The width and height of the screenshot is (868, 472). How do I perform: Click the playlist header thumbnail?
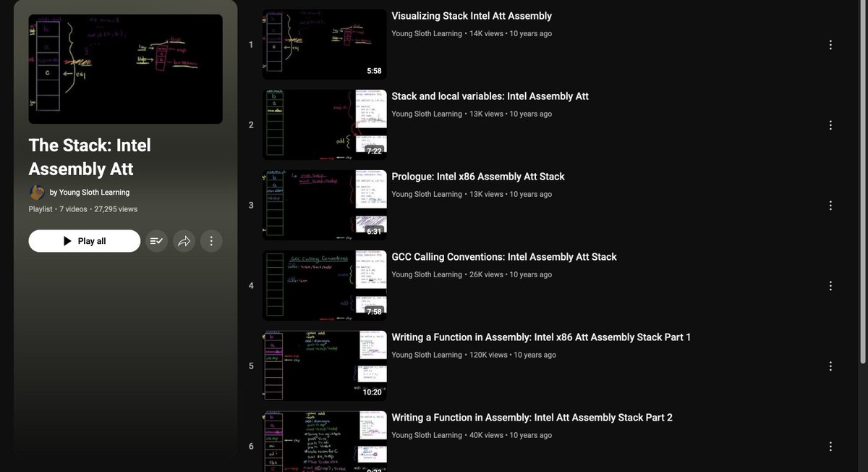(x=124, y=69)
